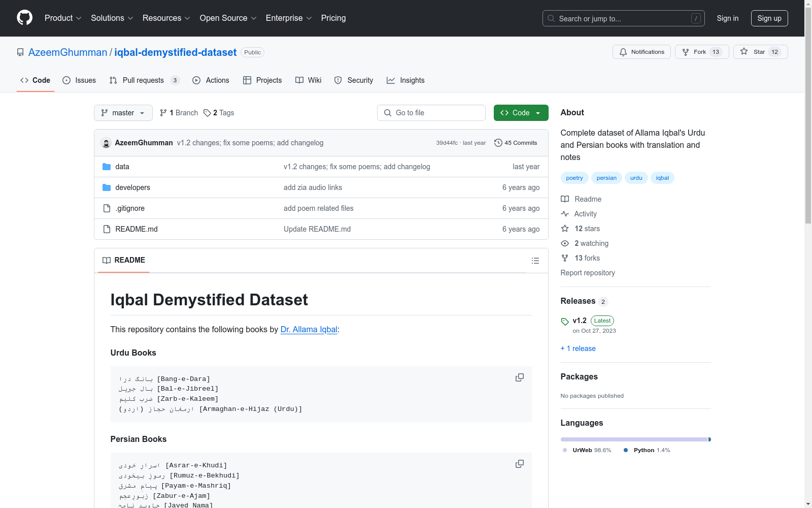Image resolution: width=812 pixels, height=508 pixels.
Task: Select the README tab
Action: [124, 260]
